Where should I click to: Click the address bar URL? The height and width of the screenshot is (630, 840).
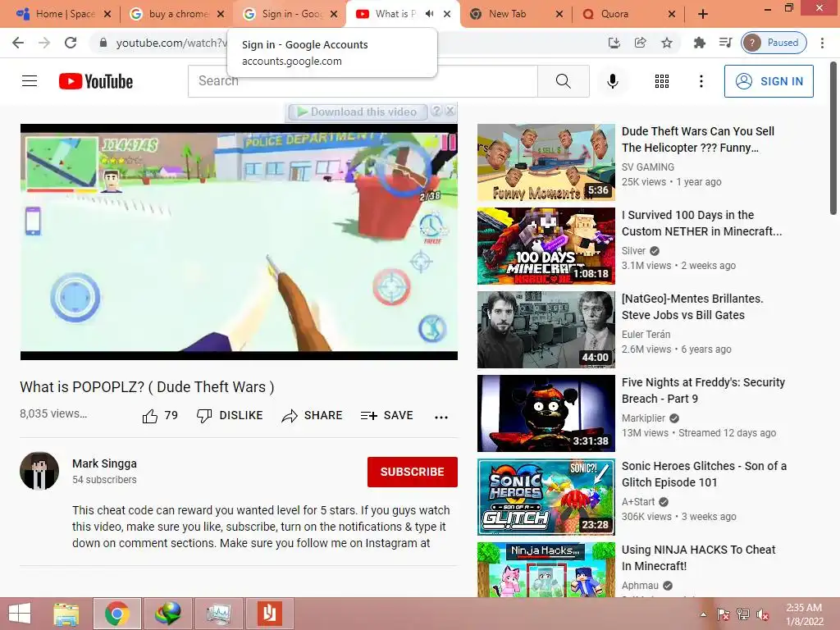[171, 43]
